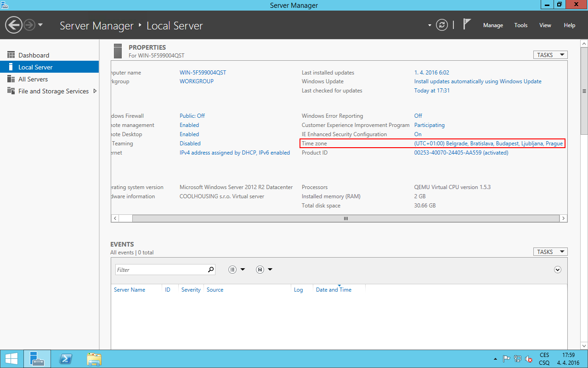Click the properties scroll left arrow
Screen dimensions: 588x368
tap(115, 218)
